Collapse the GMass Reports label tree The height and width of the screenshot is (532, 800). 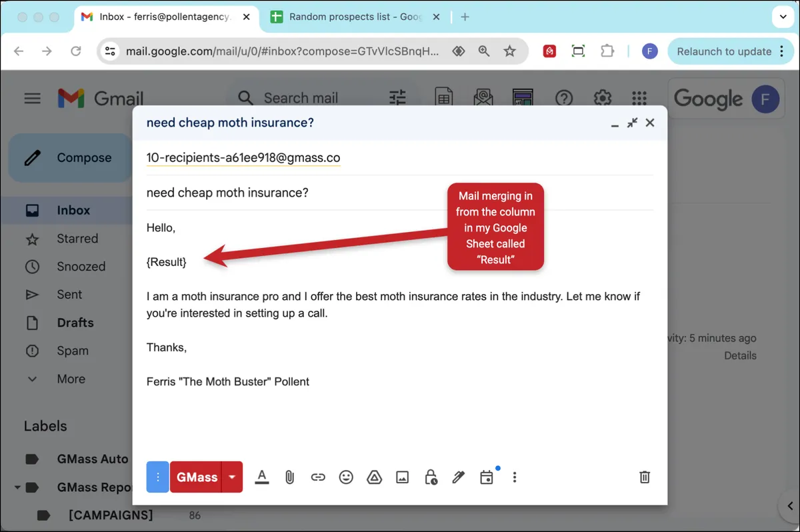(17, 487)
